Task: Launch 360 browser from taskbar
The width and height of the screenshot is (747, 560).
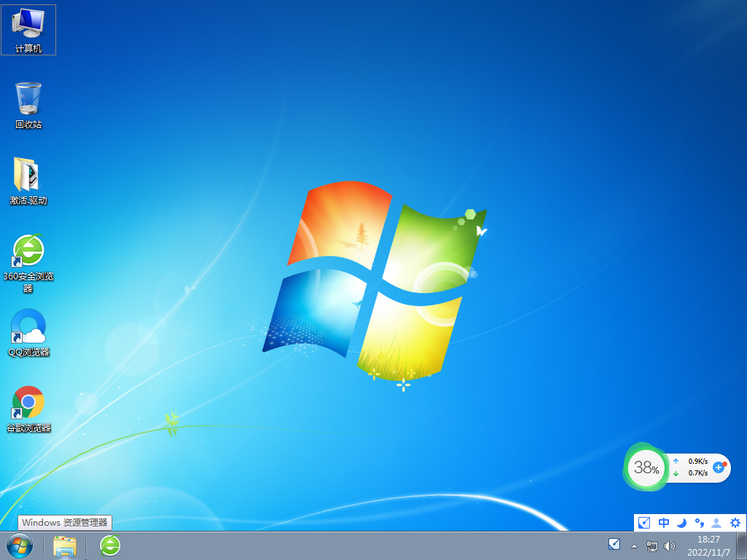Action: coord(110,545)
